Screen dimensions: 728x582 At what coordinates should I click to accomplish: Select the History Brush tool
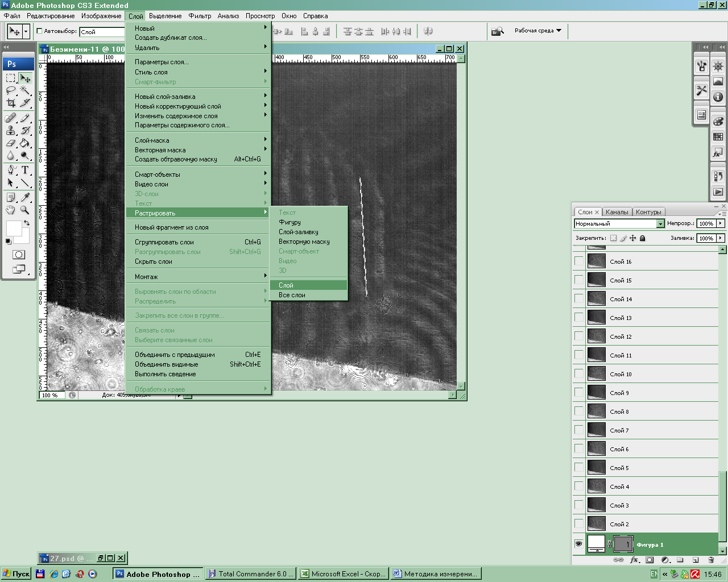coord(25,131)
